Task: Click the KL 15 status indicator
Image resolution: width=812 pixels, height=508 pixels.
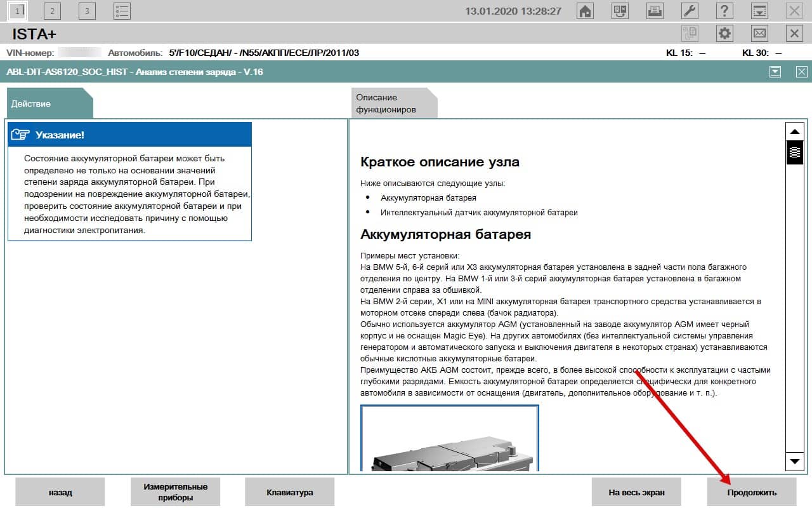Action: [686, 53]
